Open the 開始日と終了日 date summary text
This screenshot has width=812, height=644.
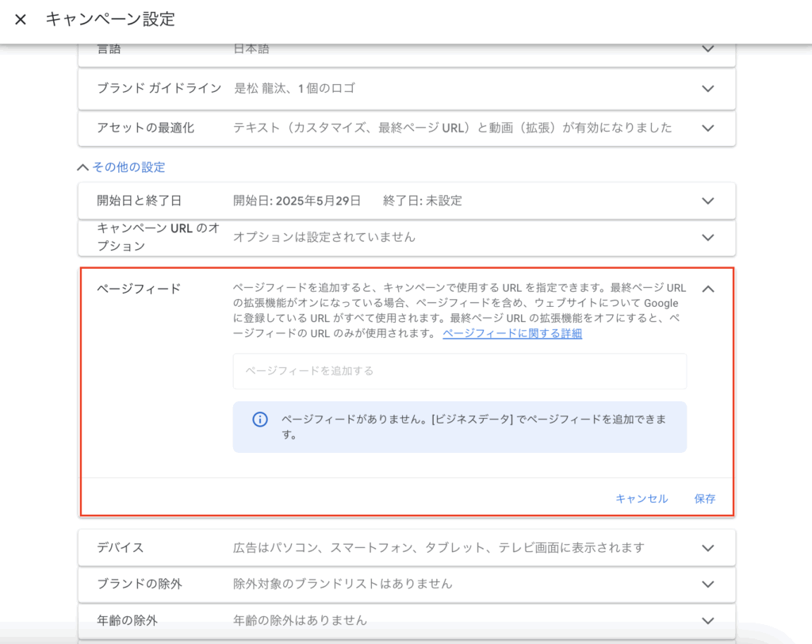(x=347, y=201)
